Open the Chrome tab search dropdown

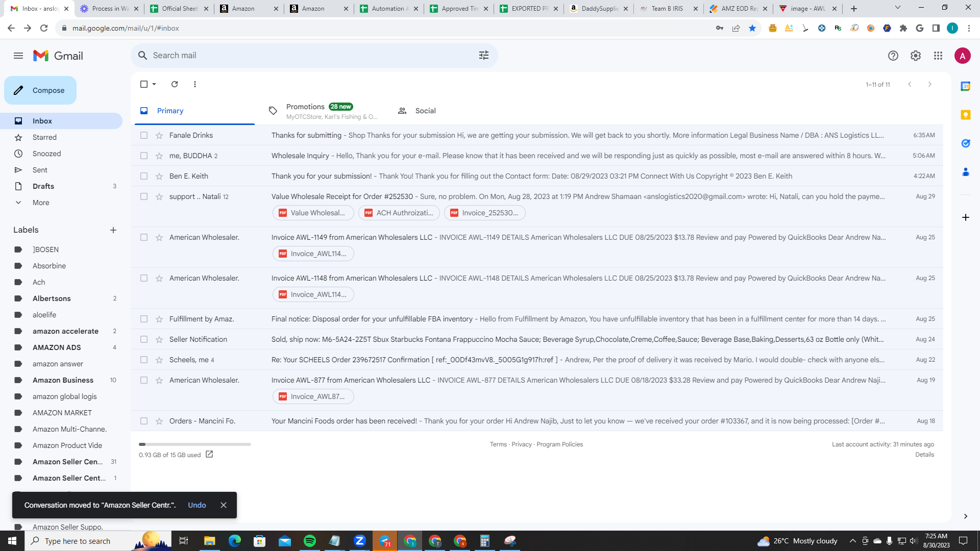[898, 8]
